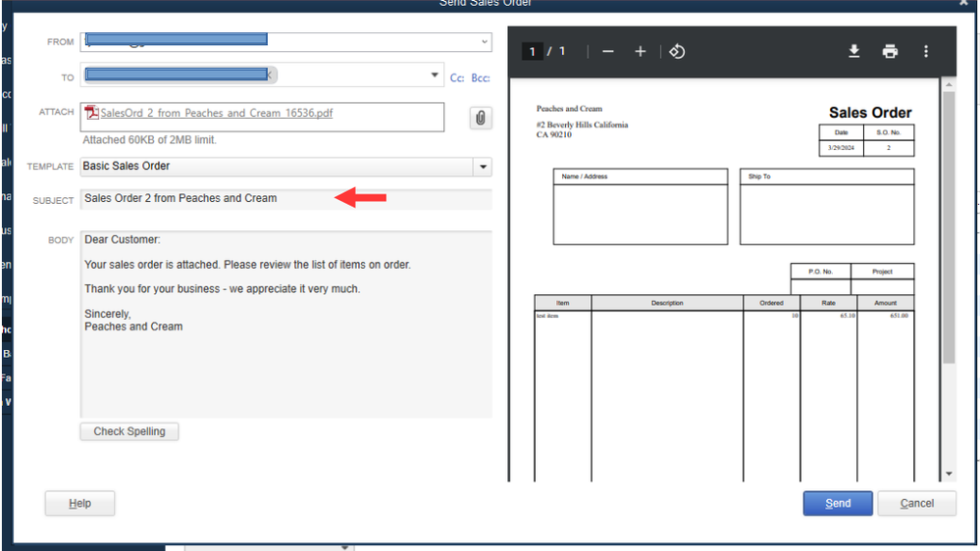The image size is (980, 551).
Task: Open attached SalesOrd_2_from_Peaches_and_Cream PDF link
Action: [x=216, y=113]
